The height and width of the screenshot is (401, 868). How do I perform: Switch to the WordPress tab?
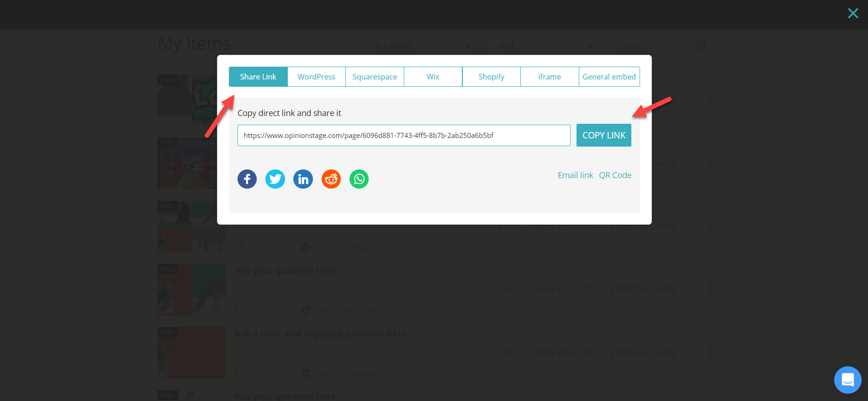pos(316,77)
